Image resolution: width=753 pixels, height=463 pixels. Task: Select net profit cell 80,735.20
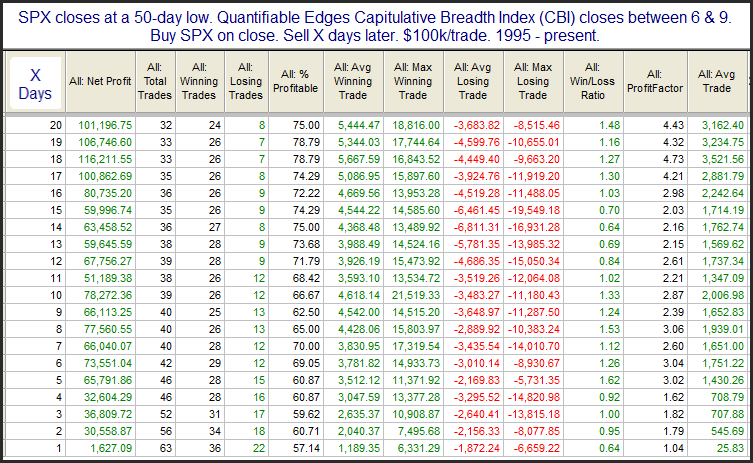[x=108, y=194]
